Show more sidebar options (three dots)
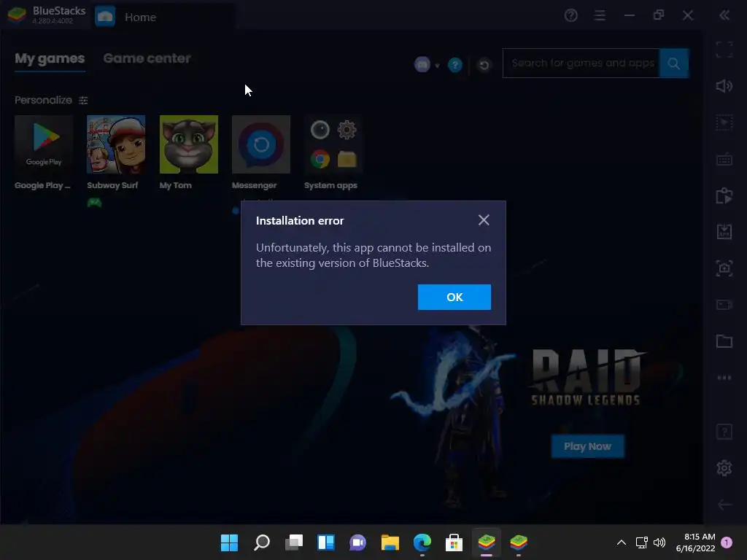 (724, 378)
